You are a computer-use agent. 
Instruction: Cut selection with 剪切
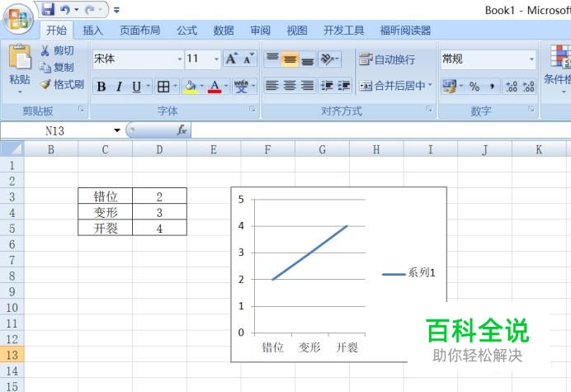pos(56,50)
